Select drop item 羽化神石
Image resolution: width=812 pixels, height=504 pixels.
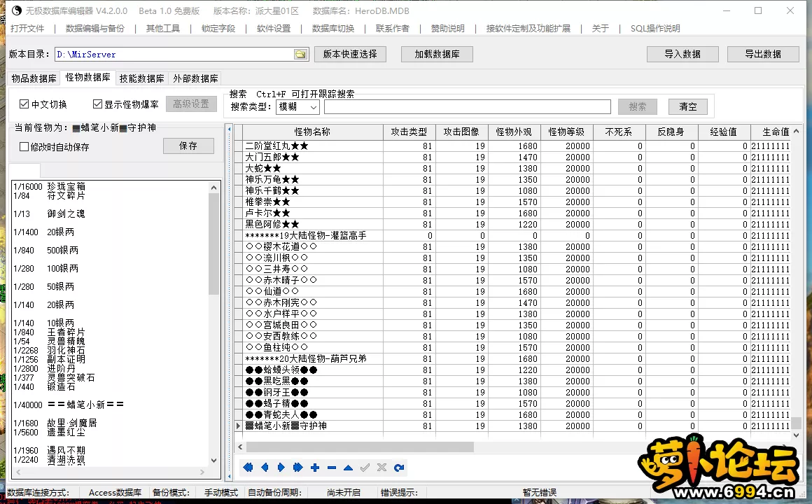[x=66, y=350]
